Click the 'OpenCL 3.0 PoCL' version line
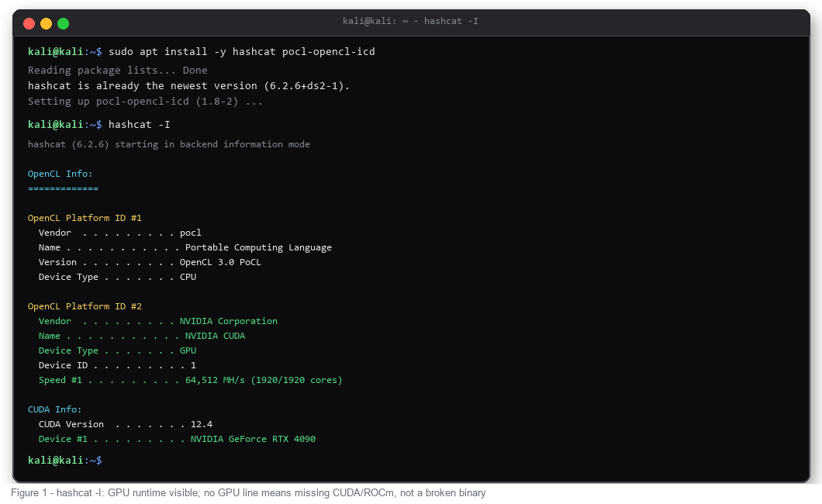This screenshot has width=822, height=504. 150,262
